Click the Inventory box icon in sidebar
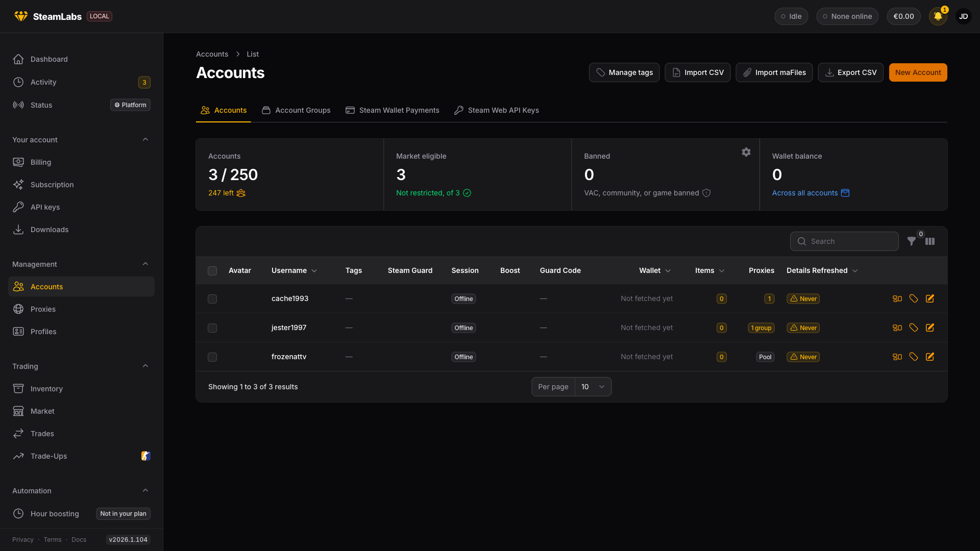Viewport: 980px width, 551px height. tap(18, 389)
